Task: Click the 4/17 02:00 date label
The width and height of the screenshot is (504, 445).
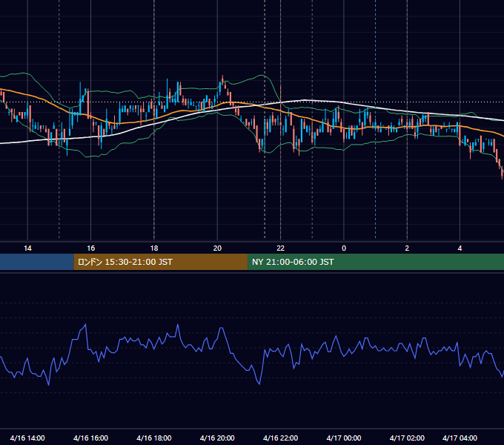Action: (407, 438)
